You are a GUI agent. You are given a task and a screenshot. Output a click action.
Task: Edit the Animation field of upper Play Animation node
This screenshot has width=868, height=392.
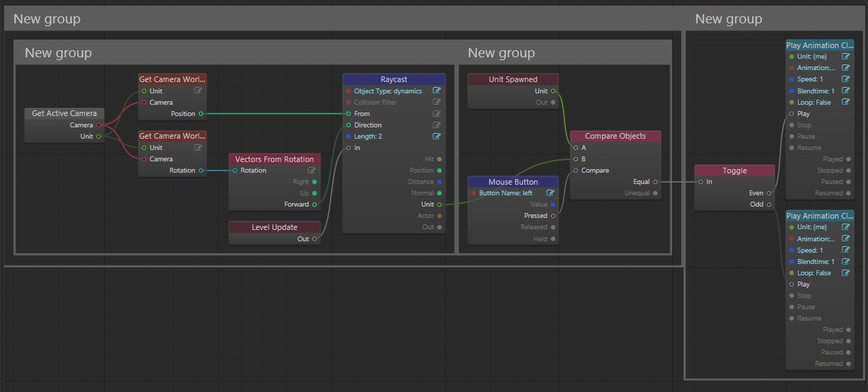click(845, 68)
